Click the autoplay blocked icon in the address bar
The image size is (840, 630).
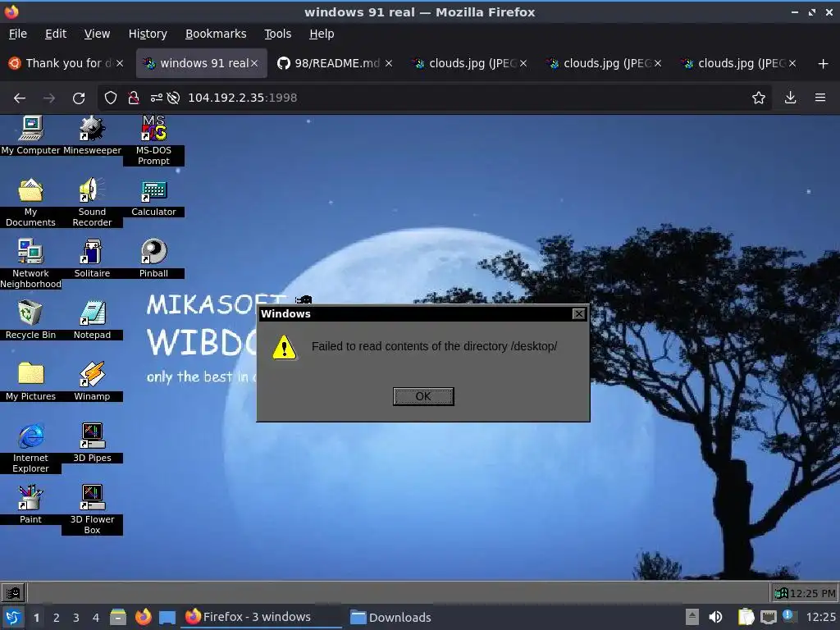point(173,98)
